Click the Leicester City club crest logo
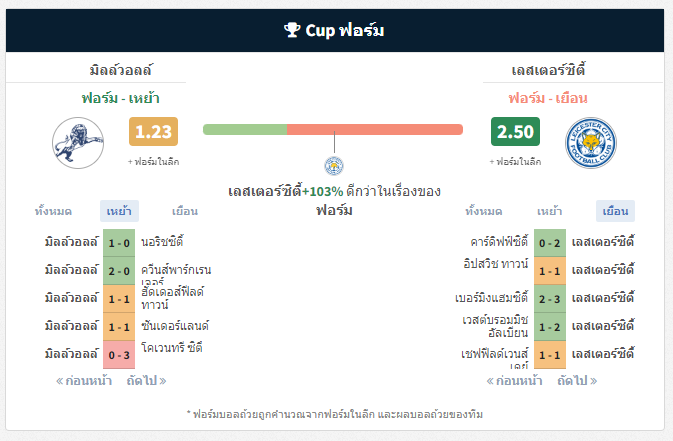 pyautogui.click(x=591, y=143)
